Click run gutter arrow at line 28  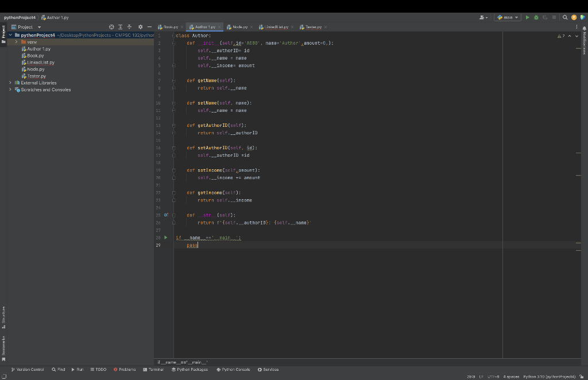click(x=166, y=238)
